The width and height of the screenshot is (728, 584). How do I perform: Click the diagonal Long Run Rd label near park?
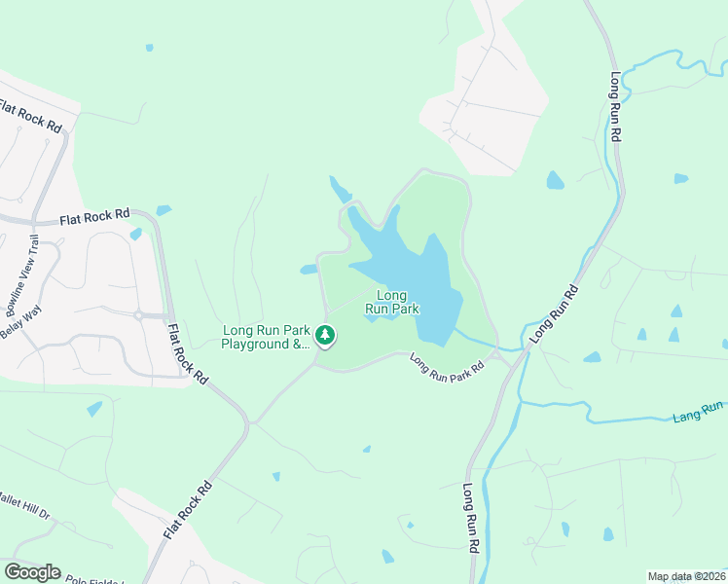(x=555, y=314)
